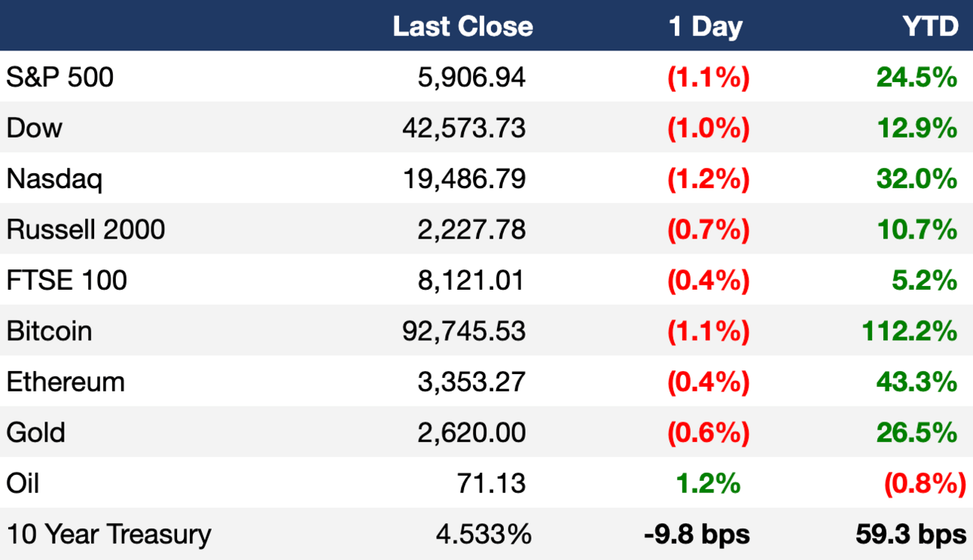973x560 pixels.
Task: Select the Nasdaq row label
Action: (x=54, y=179)
